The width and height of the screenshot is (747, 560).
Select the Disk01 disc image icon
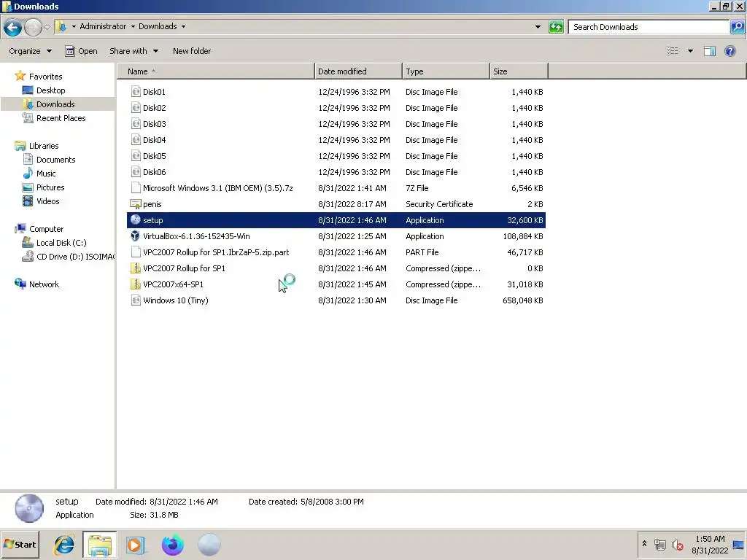(x=136, y=91)
